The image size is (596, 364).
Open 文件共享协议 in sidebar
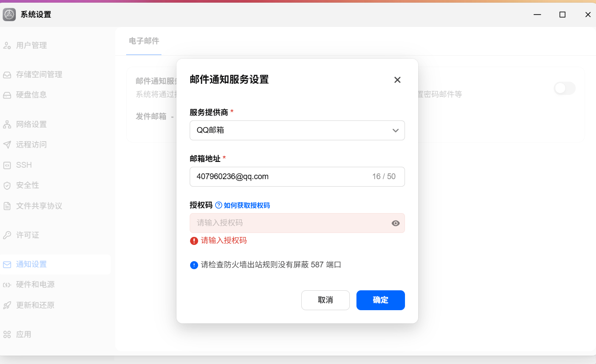pyautogui.click(x=56, y=206)
